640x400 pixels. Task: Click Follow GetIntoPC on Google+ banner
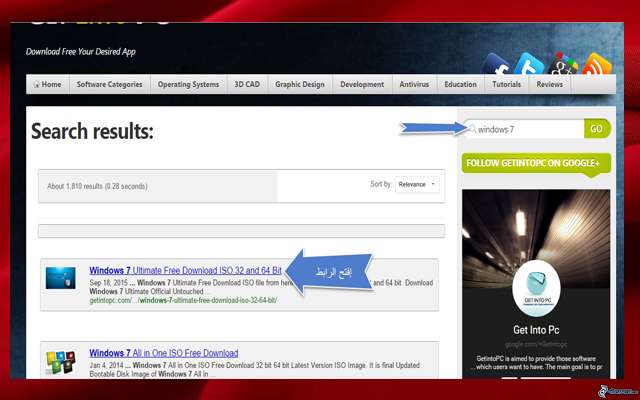536,163
